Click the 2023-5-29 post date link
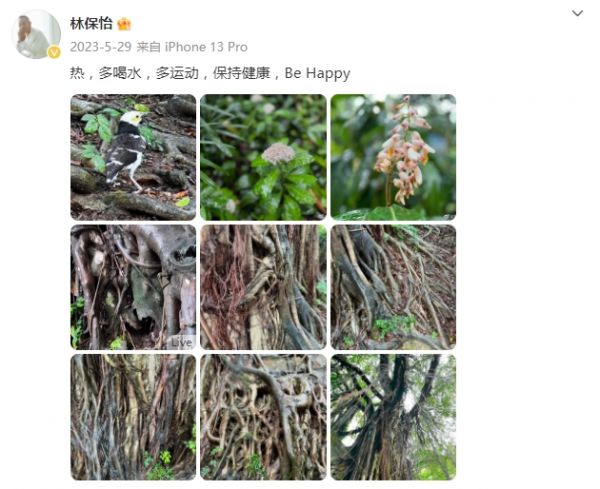The height and width of the screenshot is (489, 600). [101, 47]
